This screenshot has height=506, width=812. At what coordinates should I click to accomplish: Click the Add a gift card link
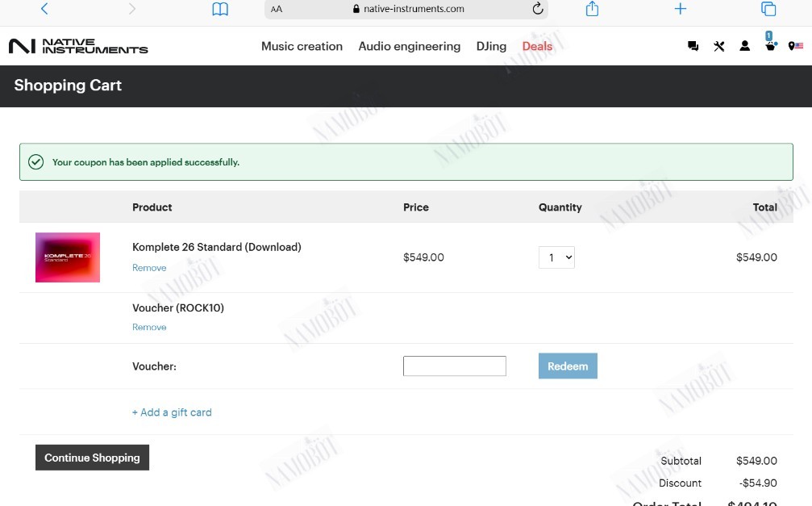[172, 412]
